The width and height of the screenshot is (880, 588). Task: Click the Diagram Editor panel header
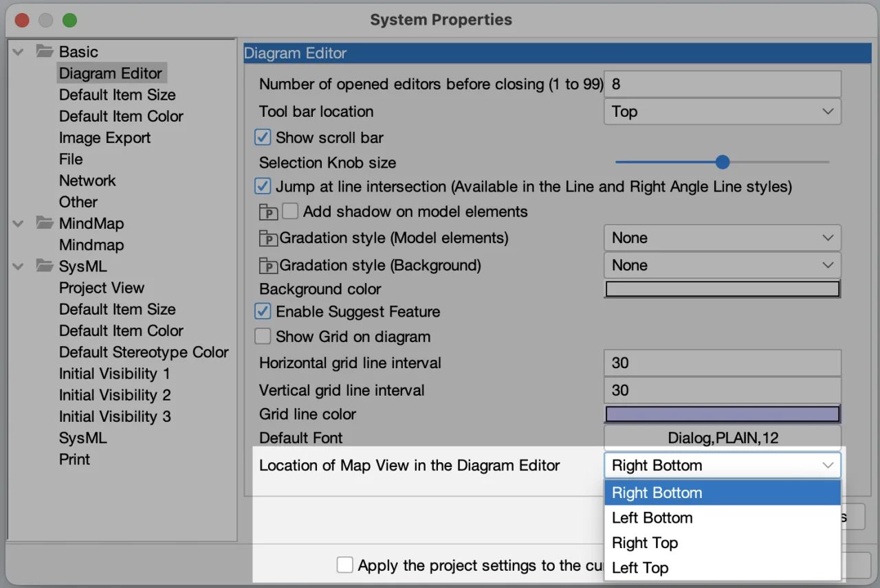pyautogui.click(x=558, y=53)
